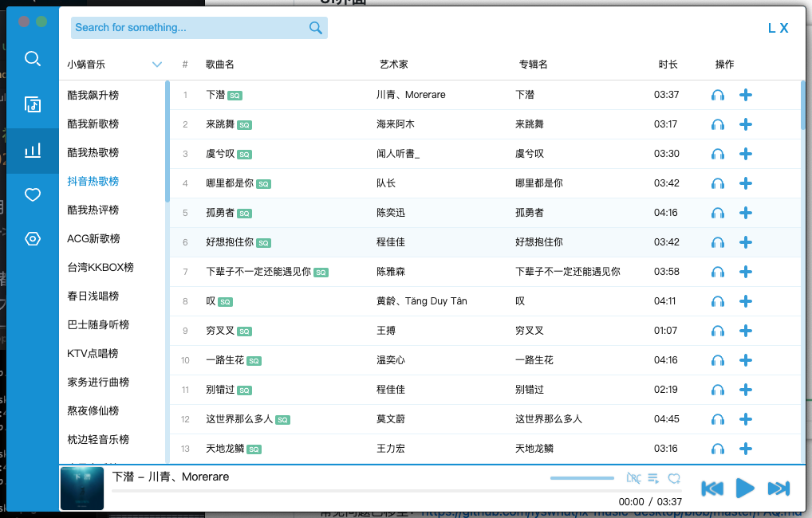Click the album cover thumbnail for 下潜
The height and width of the screenshot is (518, 812).
pos(82,489)
